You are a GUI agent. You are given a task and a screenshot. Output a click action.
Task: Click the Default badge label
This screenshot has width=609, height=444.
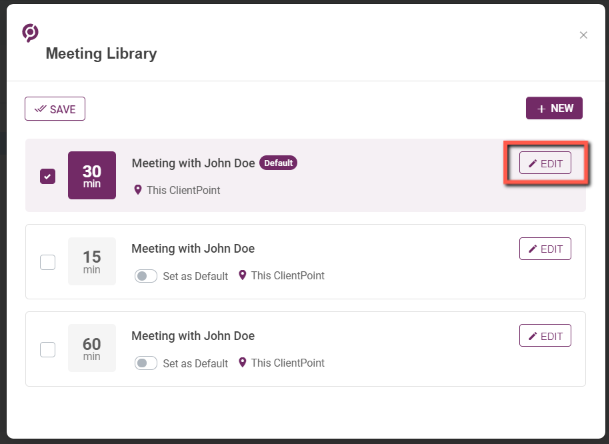tap(278, 163)
